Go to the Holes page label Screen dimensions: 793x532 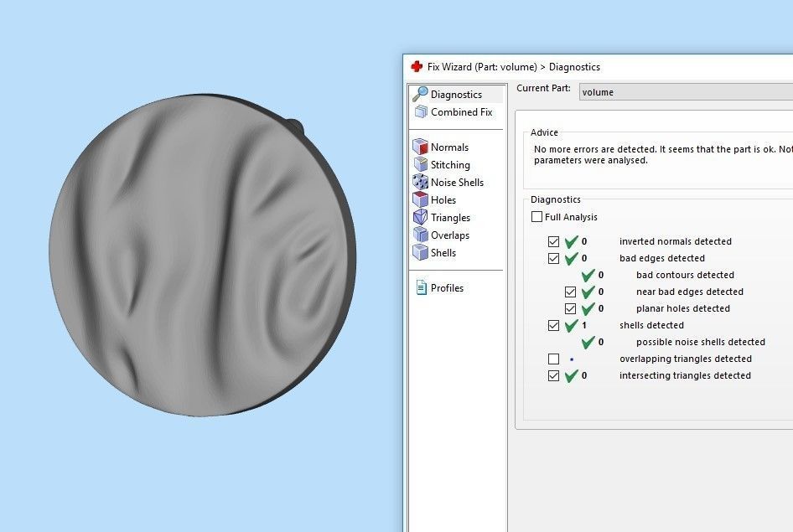pos(443,200)
